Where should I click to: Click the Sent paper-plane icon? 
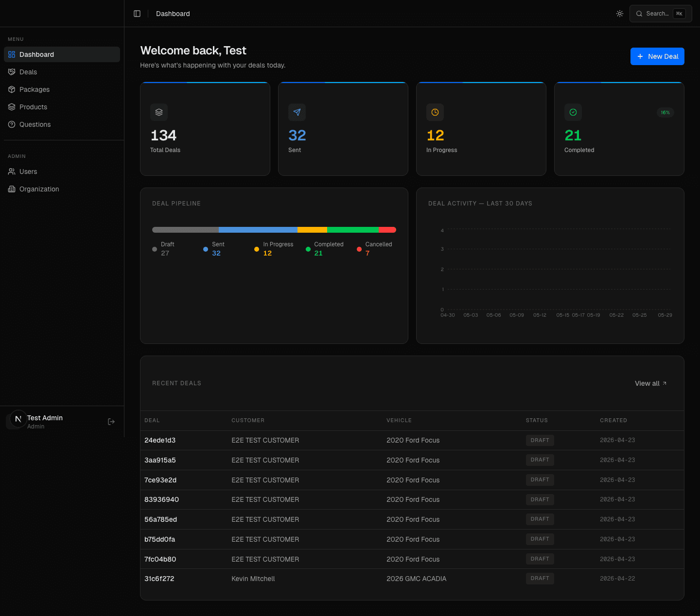(297, 112)
